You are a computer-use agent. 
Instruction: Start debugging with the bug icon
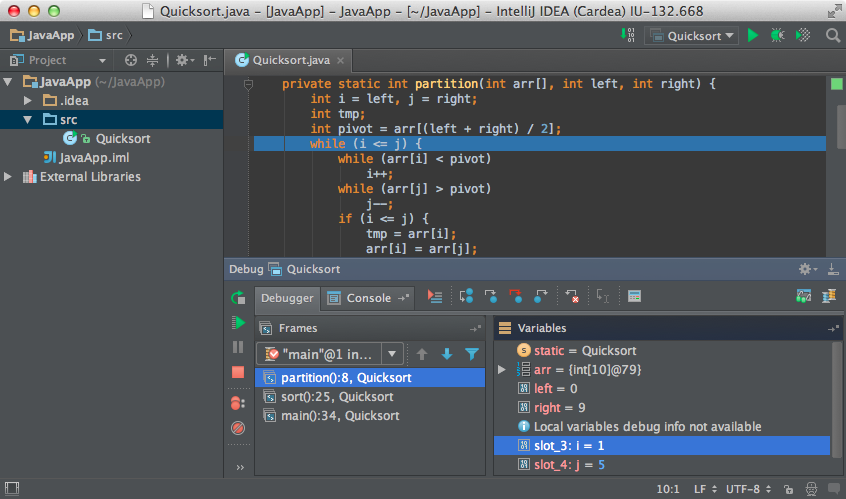(x=777, y=36)
